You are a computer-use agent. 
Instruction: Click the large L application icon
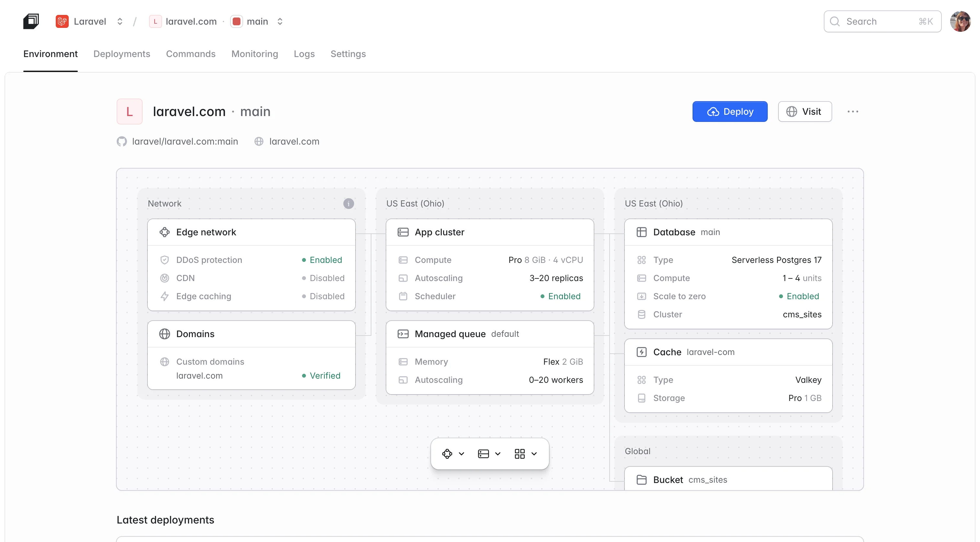point(129,112)
